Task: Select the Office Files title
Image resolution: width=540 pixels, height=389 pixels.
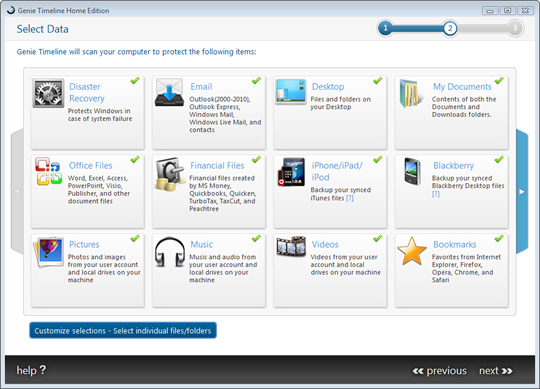Action: (x=91, y=165)
